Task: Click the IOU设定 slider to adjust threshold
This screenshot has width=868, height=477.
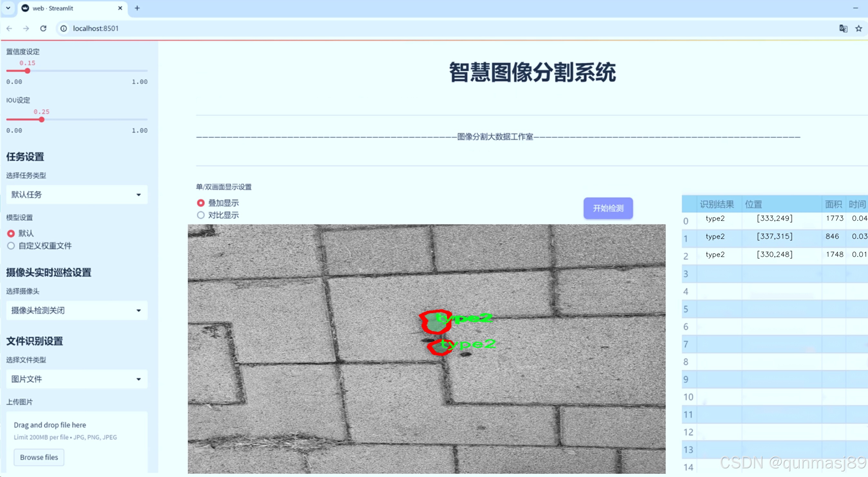Action: (41, 120)
